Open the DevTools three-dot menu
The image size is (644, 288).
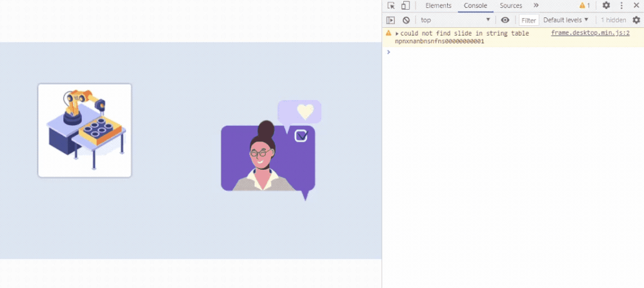(x=621, y=6)
